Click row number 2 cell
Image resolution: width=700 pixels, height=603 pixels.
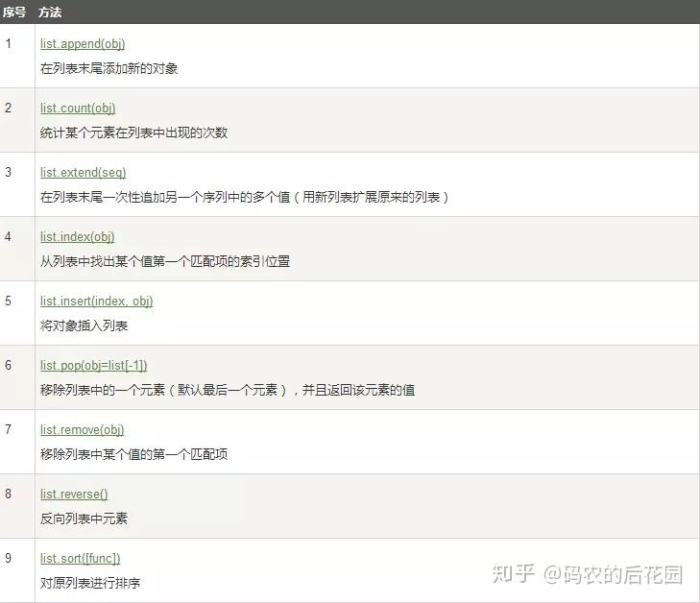[17, 120]
